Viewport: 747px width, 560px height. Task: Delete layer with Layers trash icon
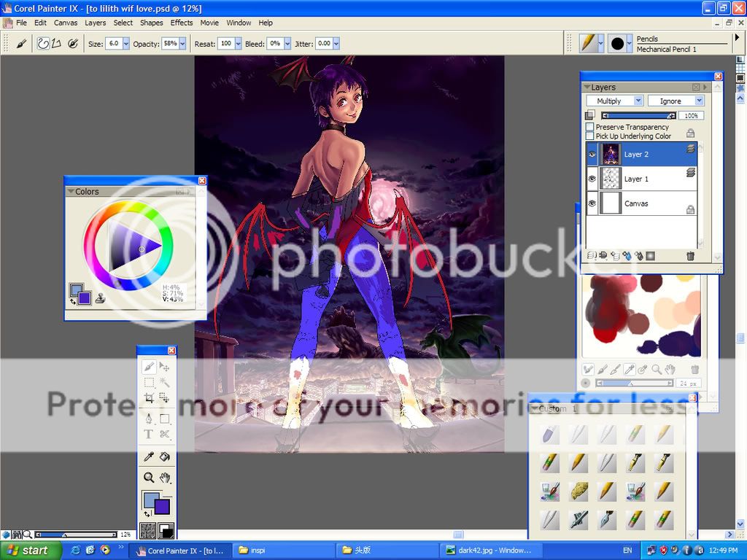click(690, 256)
